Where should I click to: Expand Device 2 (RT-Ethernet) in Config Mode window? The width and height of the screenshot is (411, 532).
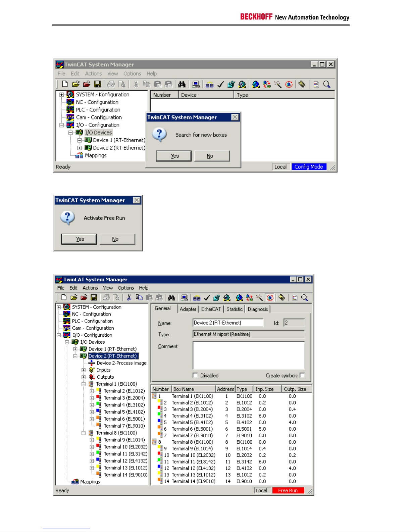point(80,148)
